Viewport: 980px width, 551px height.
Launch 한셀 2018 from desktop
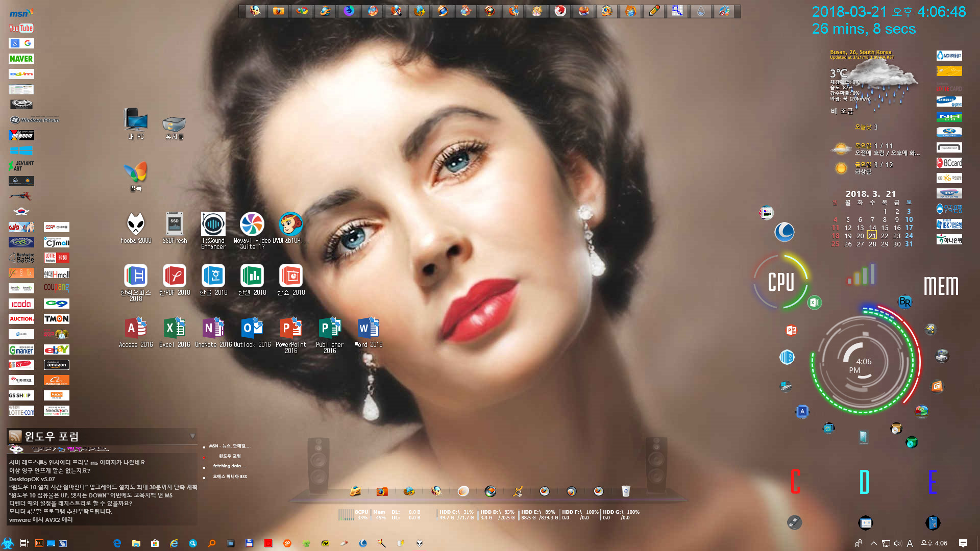point(252,280)
